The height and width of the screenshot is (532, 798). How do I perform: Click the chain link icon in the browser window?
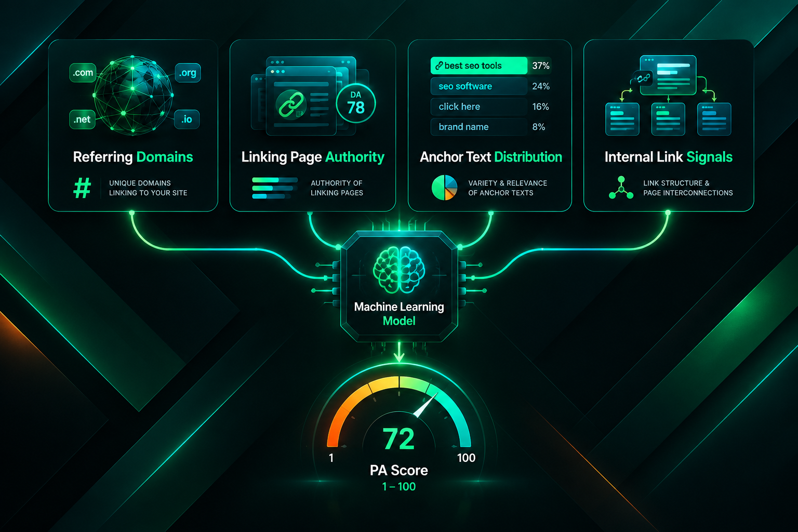point(291,104)
